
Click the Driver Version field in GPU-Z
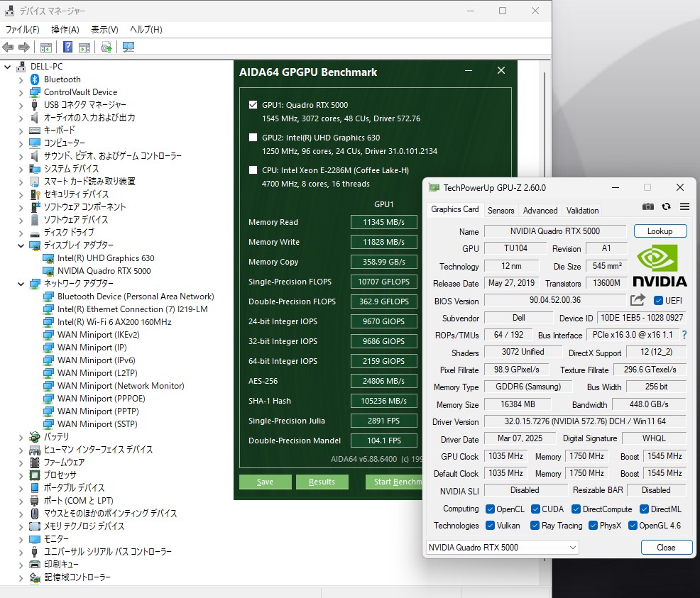[x=585, y=421]
